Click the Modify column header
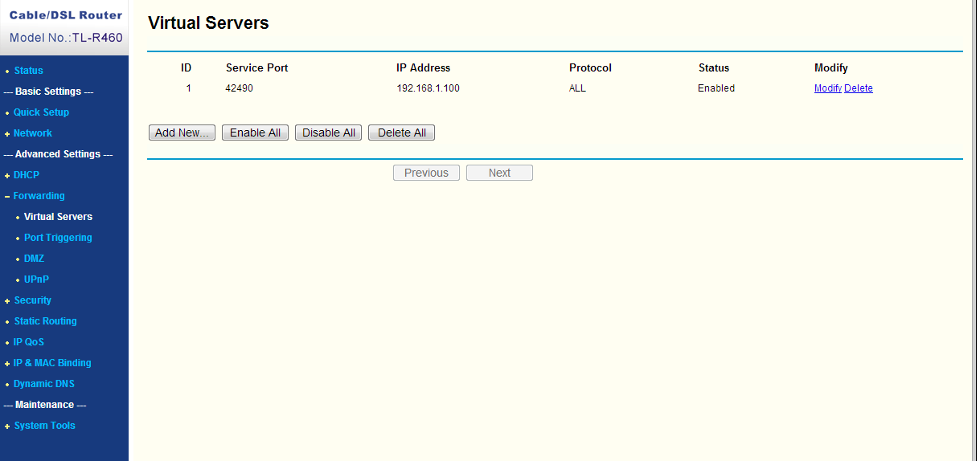This screenshot has width=980, height=461. (x=831, y=67)
